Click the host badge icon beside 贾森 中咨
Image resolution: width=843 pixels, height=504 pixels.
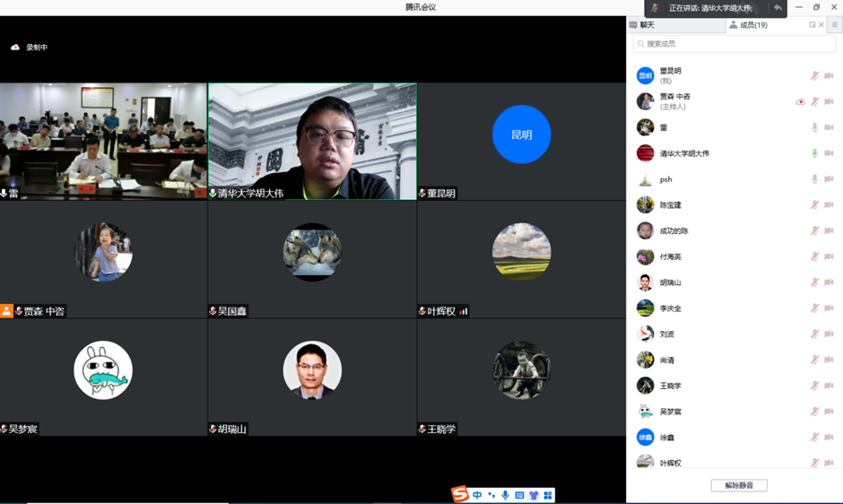coord(6,311)
